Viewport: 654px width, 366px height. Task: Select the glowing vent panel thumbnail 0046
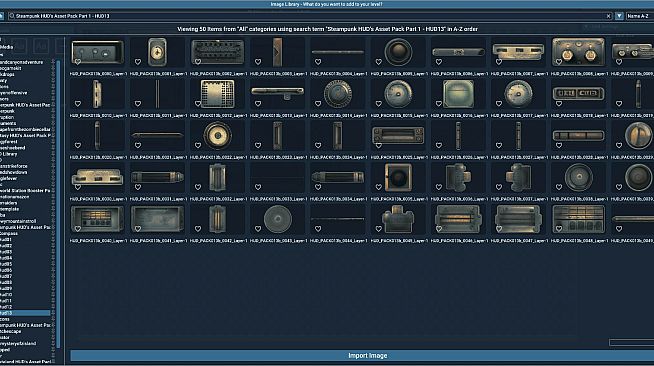pyautogui.click(x=458, y=219)
